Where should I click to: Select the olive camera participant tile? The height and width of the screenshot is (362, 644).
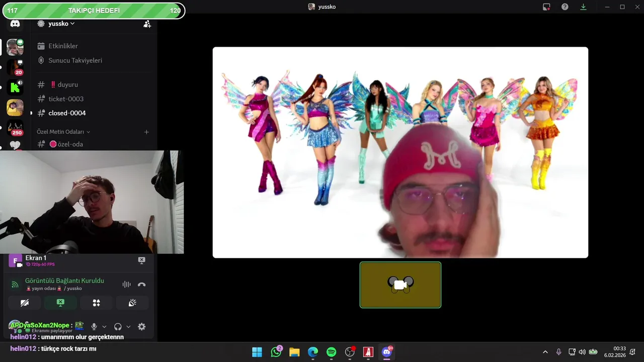400,285
